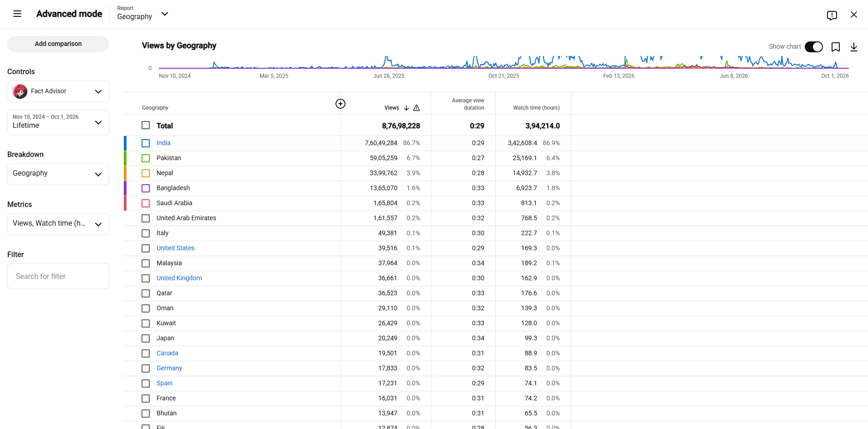The height and width of the screenshot is (429, 868).
Task: Close Advanced mode with the X icon
Action: 854,15
